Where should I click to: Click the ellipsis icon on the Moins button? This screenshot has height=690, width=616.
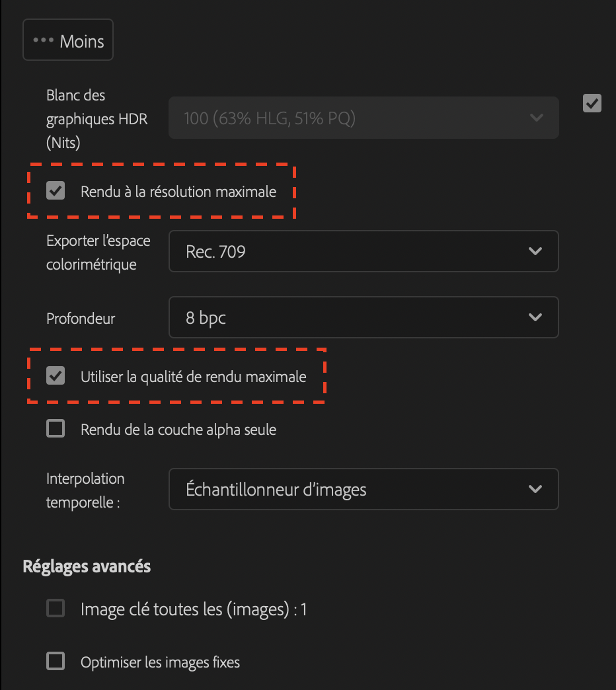pos(44,40)
